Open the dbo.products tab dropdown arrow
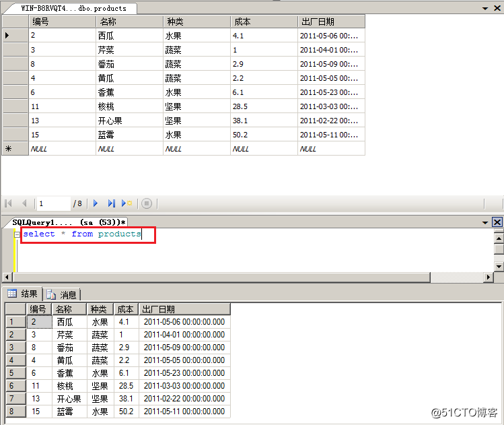 coord(485,9)
